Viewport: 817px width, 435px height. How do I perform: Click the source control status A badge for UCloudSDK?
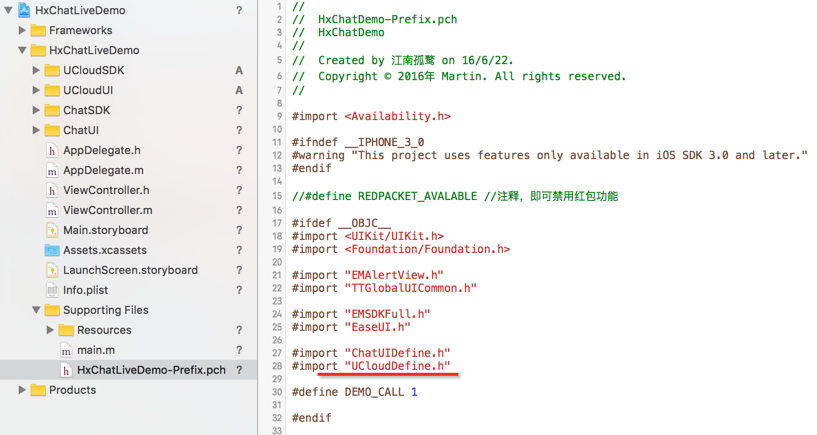(239, 70)
